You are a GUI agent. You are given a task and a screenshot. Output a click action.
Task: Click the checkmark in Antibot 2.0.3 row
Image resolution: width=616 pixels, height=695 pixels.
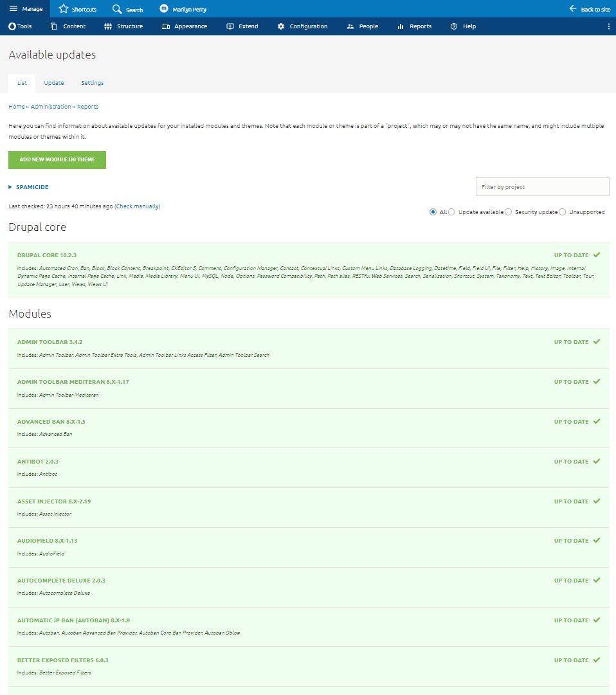[x=597, y=462]
